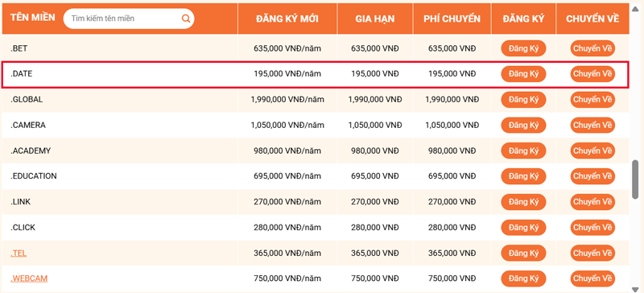Screen dimensions: 644x293
Task: Register the .ACADEMY domain
Action: (x=523, y=151)
